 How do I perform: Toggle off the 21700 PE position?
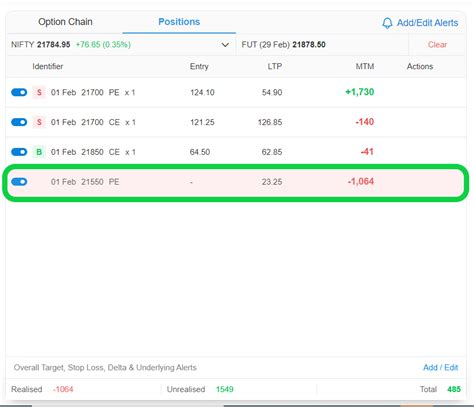click(19, 92)
